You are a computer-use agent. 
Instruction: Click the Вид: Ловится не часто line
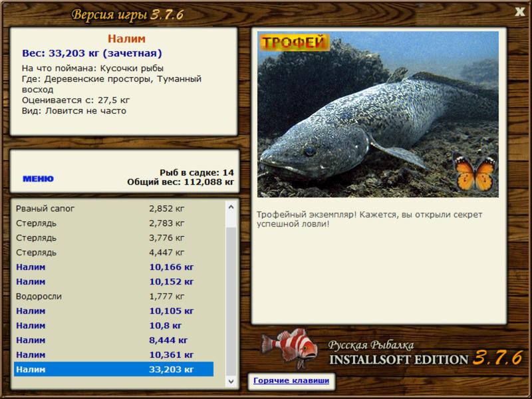click(x=74, y=111)
